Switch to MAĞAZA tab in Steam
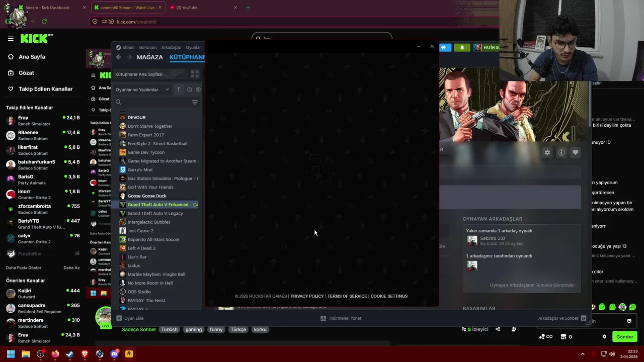This screenshot has height=362, width=644. (x=150, y=57)
